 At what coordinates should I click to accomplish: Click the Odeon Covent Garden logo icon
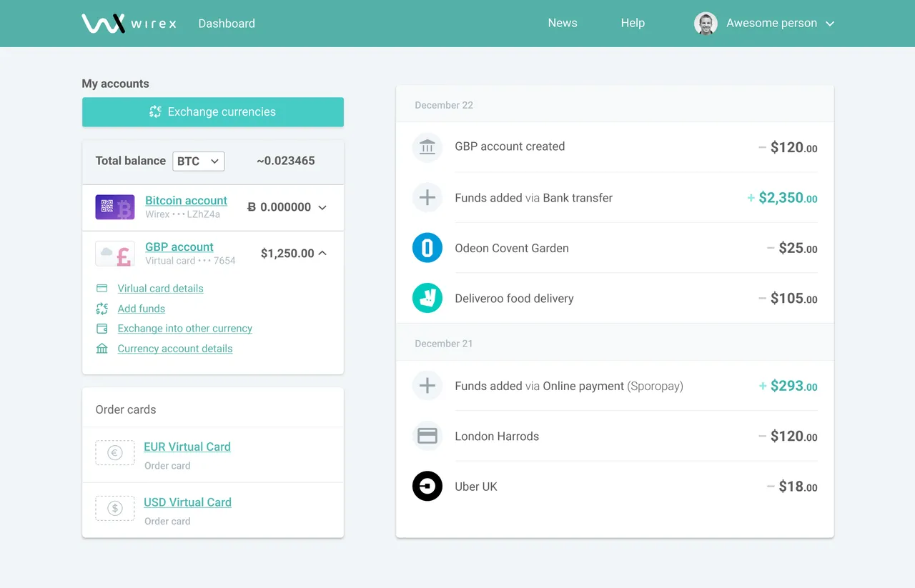(x=427, y=248)
